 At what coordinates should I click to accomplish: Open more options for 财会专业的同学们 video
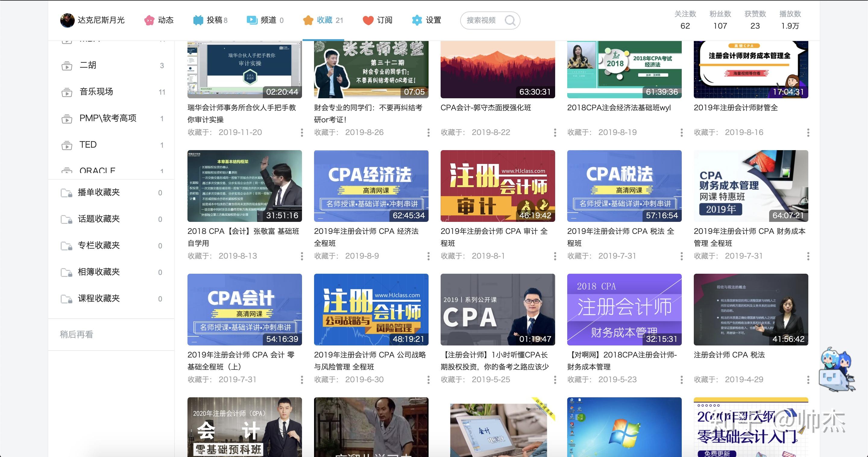coord(429,132)
